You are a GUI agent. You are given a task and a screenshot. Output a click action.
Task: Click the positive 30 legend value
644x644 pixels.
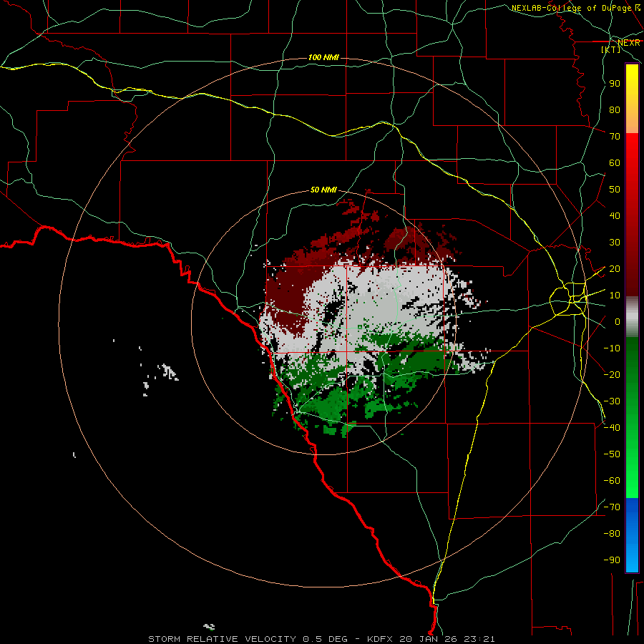pos(615,243)
